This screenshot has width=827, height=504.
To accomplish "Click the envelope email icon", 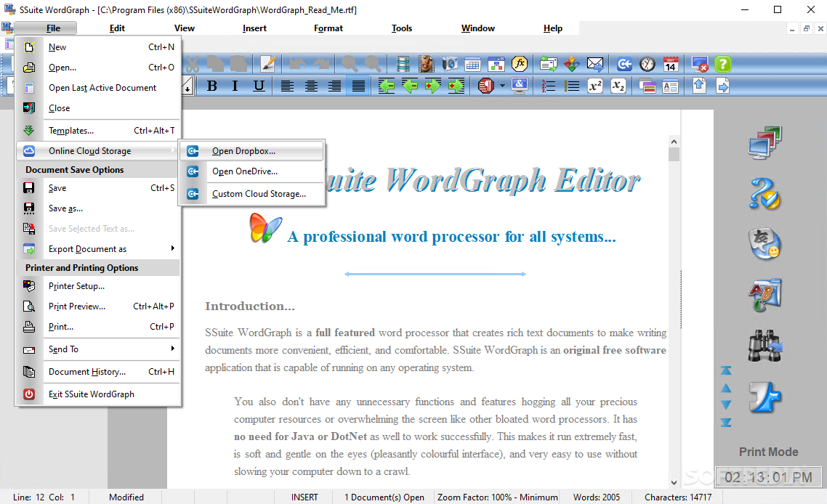I will [595, 65].
